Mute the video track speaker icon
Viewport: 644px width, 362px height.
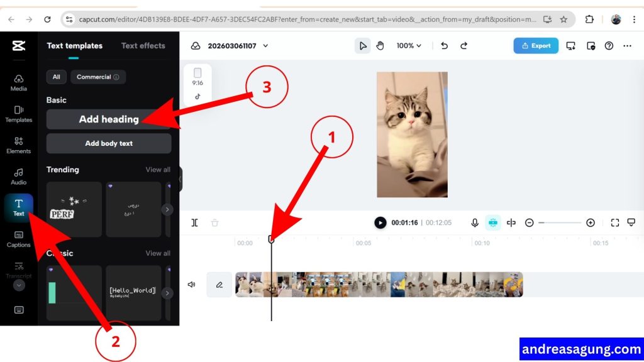pyautogui.click(x=192, y=285)
